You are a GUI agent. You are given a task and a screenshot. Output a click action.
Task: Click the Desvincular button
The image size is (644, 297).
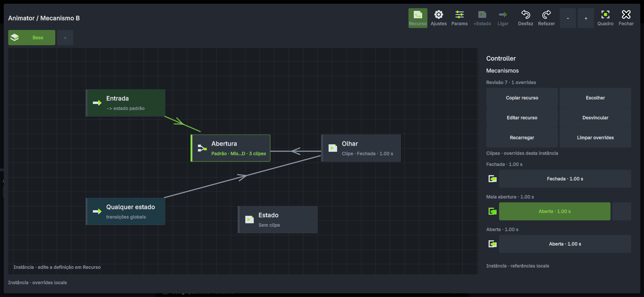coord(595,118)
